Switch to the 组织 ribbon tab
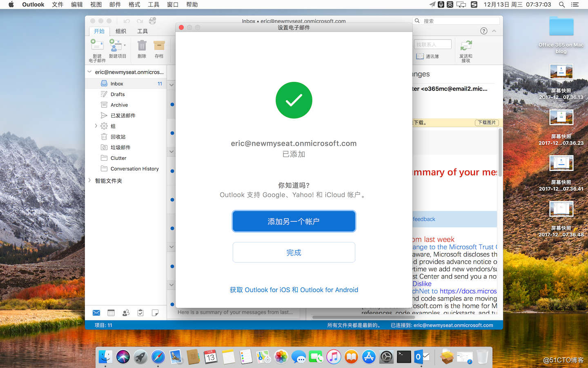The width and height of the screenshot is (588, 368). (x=121, y=31)
